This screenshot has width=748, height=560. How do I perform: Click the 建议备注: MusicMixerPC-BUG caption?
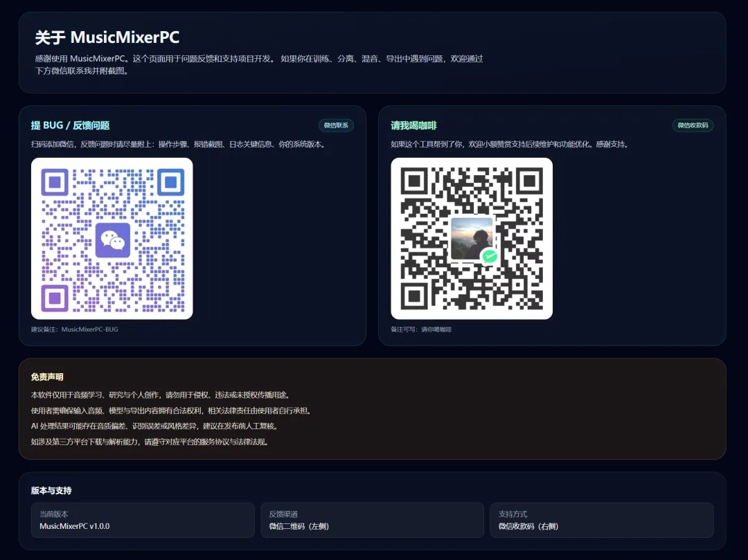(x=74, y=329)
